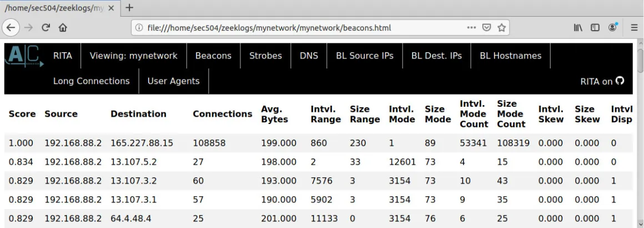Bookmark this page with the star icon
This screenshot has width=644, height=228.
501,28
